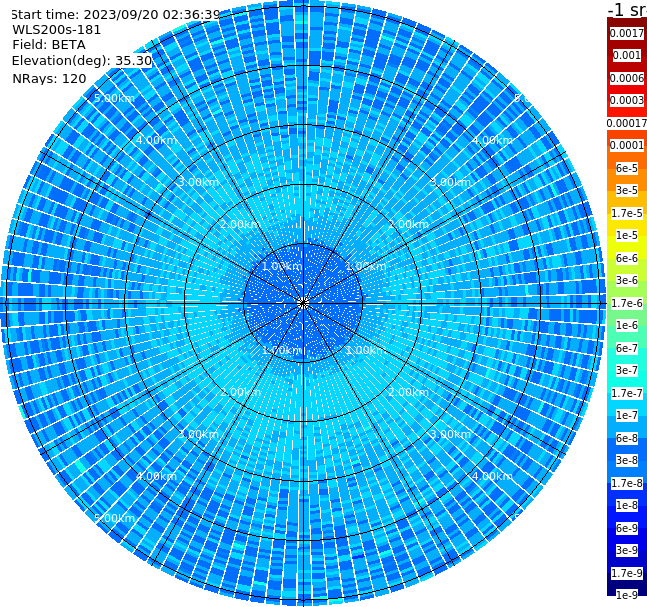The width and height of the screenshot is (647, 607).
Task: Click the center origin of the scan
Action: pos(303,303)
